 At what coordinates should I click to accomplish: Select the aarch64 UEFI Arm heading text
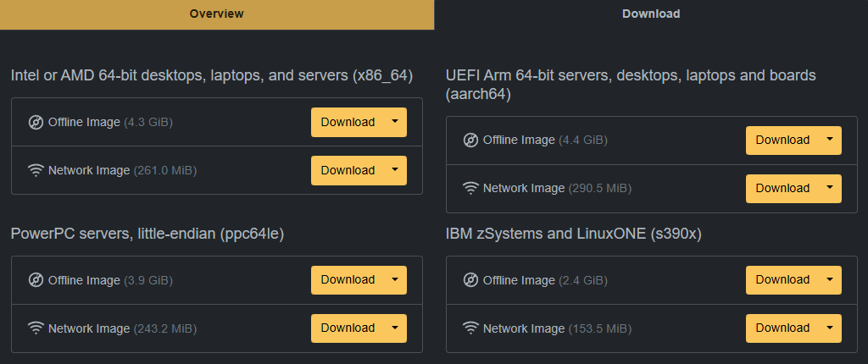tap(631, 85)
